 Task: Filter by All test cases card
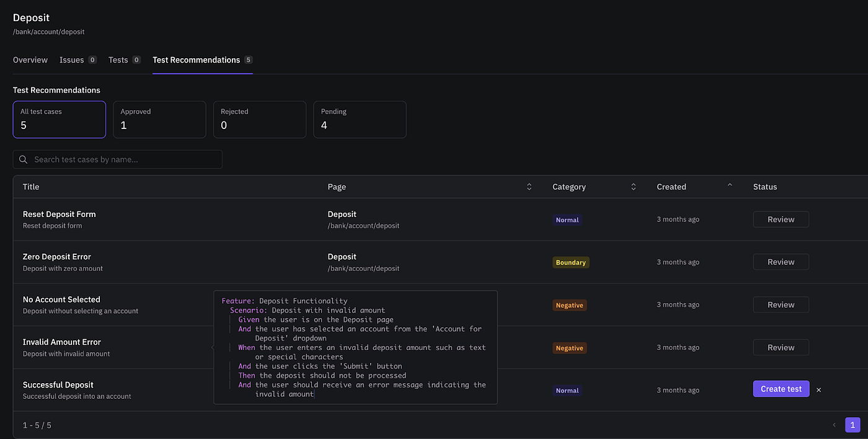[60, 120]
